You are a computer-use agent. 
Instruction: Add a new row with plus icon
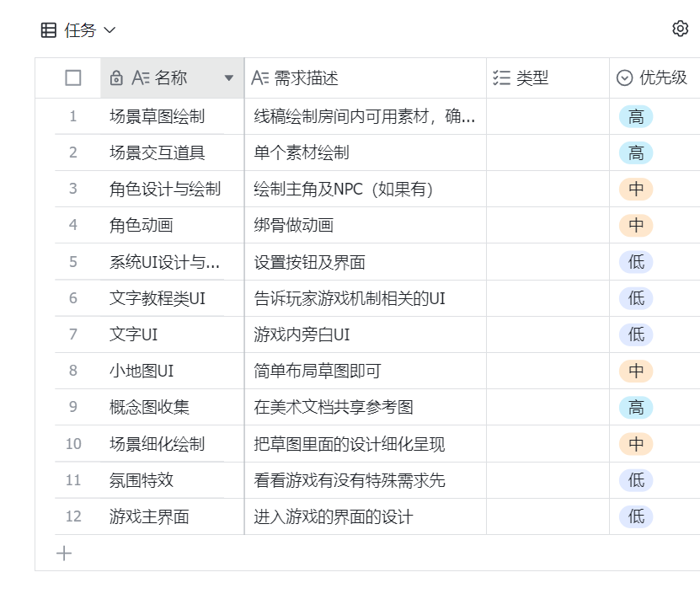pos(64,554)
